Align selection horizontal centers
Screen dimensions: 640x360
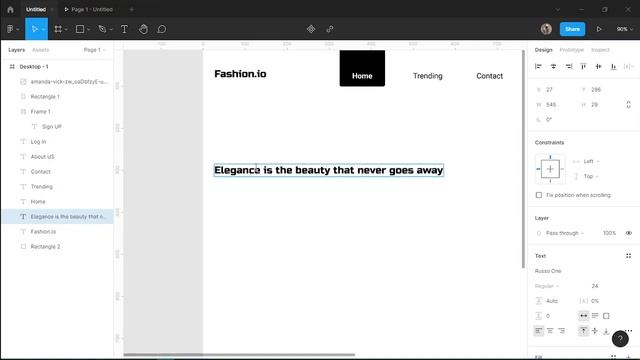553,67
